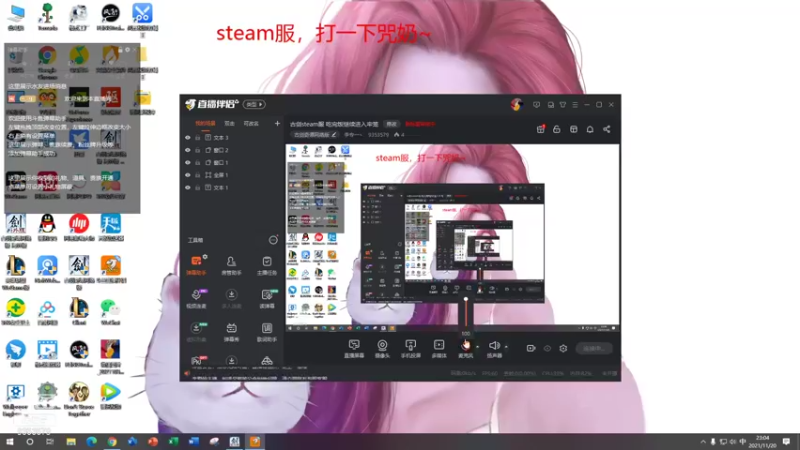This screenshot has height=450, width=800.
Task: Open the layout icon above preview
Action: 573,129
